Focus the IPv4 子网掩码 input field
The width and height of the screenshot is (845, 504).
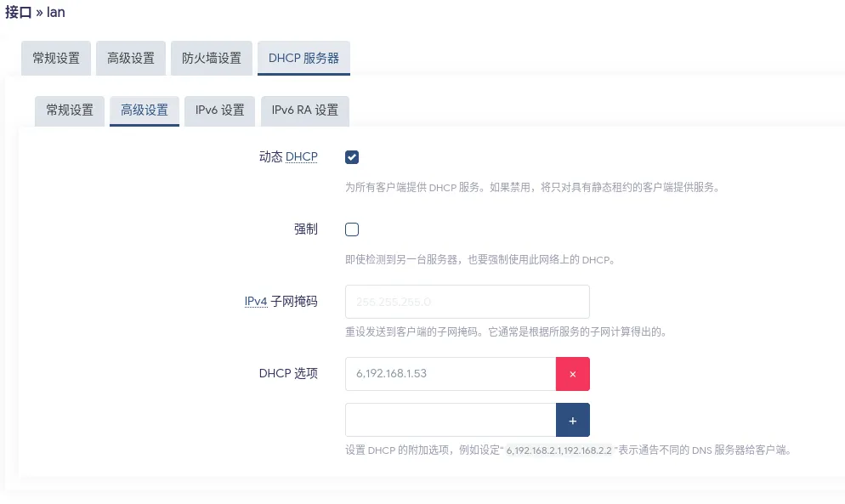click(x=468, y=302)
